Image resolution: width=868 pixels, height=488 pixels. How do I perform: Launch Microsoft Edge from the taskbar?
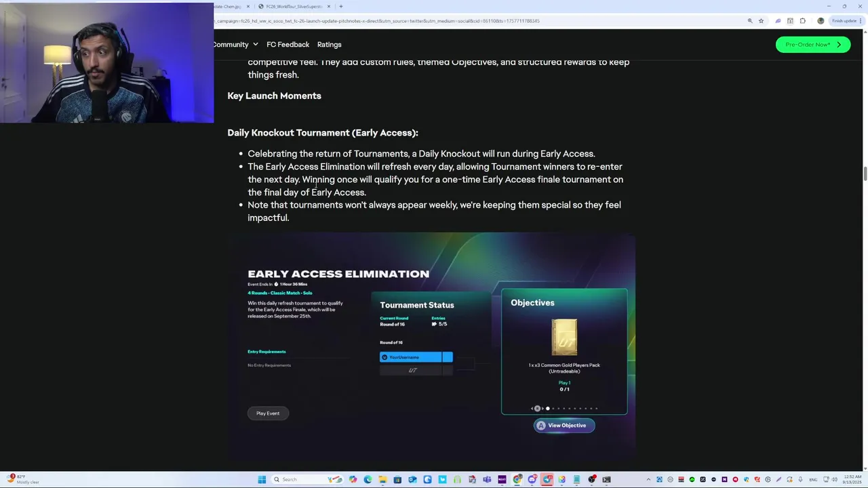pyautogui.click(x=368, y=479)
